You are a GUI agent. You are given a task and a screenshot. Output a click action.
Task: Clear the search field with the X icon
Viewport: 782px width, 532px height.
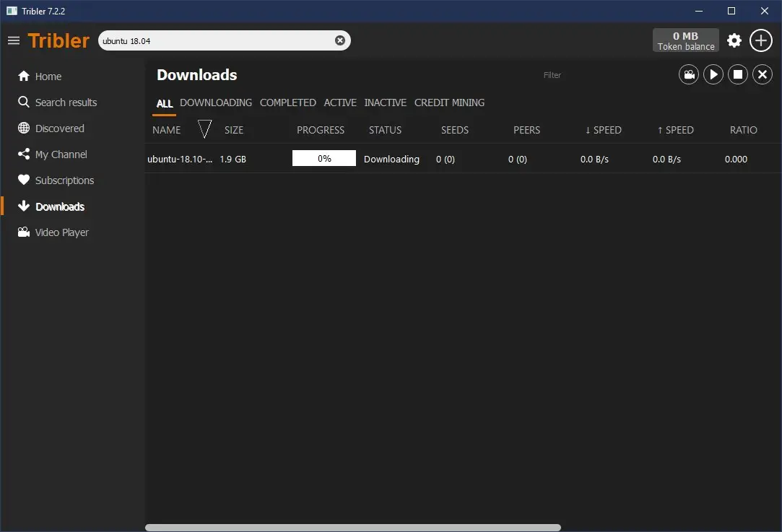(x=339, y=40)
